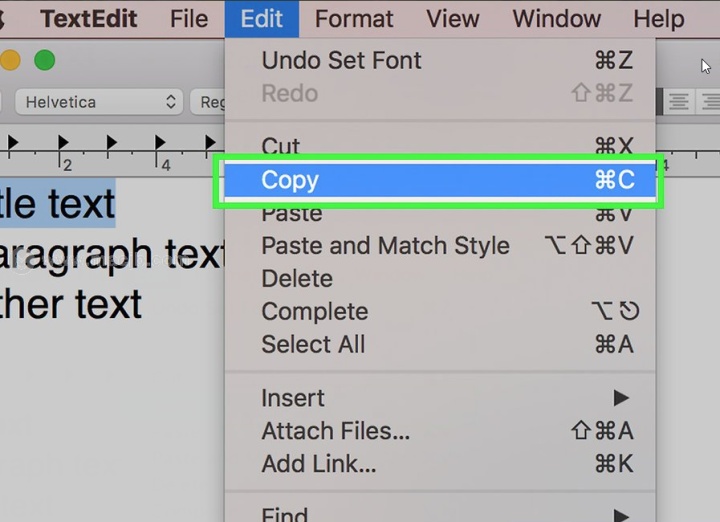Open the Format menu
The width and height of the screenshot is (720, 522).
(x=354, y=19)
